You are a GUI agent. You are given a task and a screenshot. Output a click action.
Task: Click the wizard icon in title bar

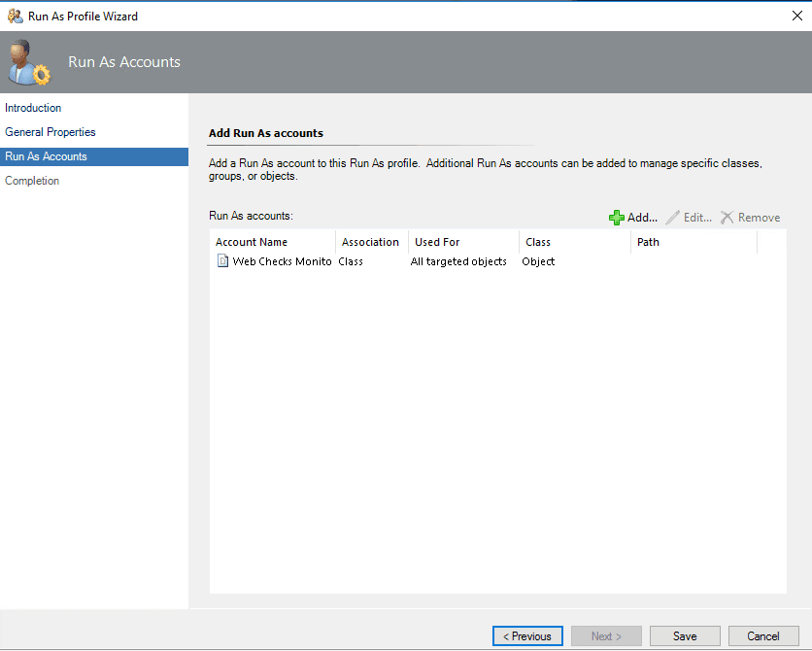(x=15, y=17)
